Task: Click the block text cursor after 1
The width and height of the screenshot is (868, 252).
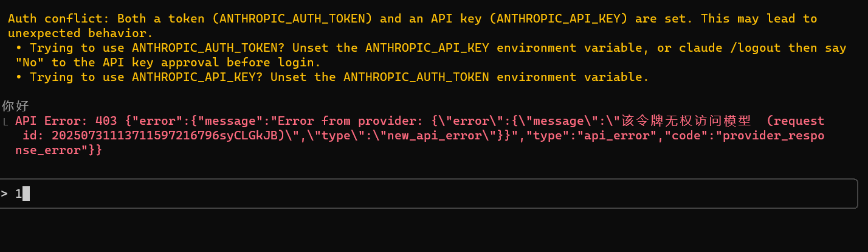Action: coord(26,194)
